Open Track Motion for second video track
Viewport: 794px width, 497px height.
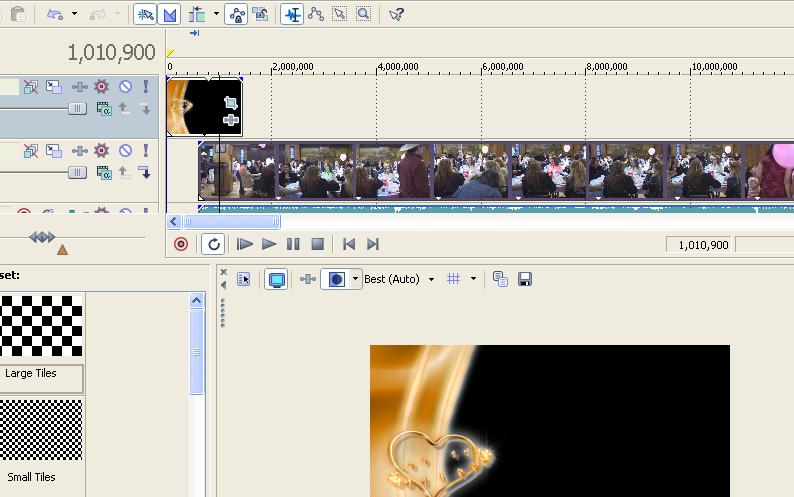point(54,151)
